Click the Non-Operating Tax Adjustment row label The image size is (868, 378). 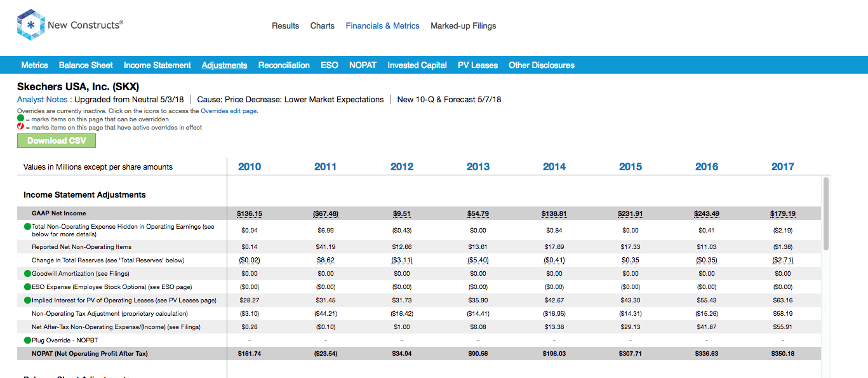tap(110, 314)
